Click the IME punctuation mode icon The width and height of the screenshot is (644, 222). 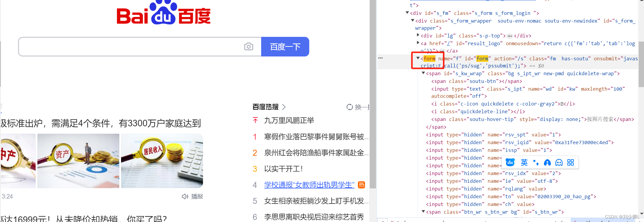536,162
